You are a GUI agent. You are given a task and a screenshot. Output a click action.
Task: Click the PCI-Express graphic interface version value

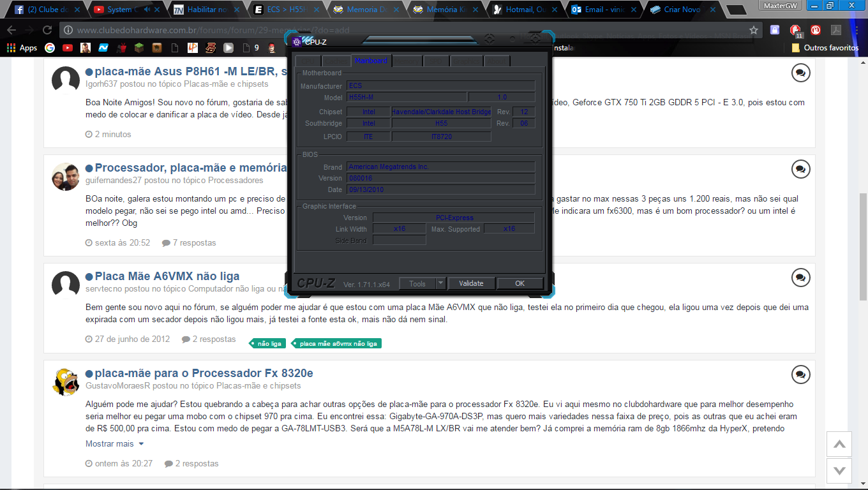click(x=454, y=218)
